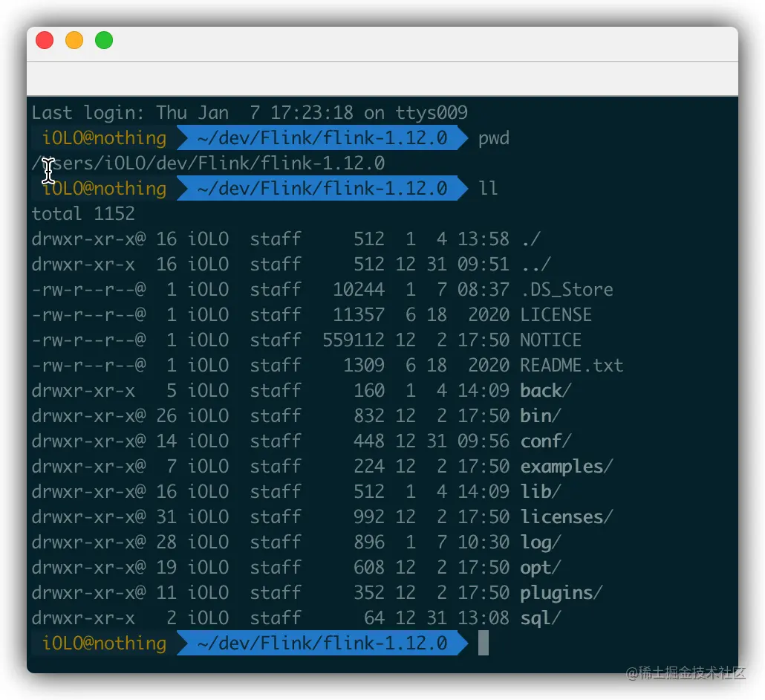Click the 'Last login: Thu Jan 7' line
The width and height of the screenshot is (765, 700).
click(x=250, y=113)
